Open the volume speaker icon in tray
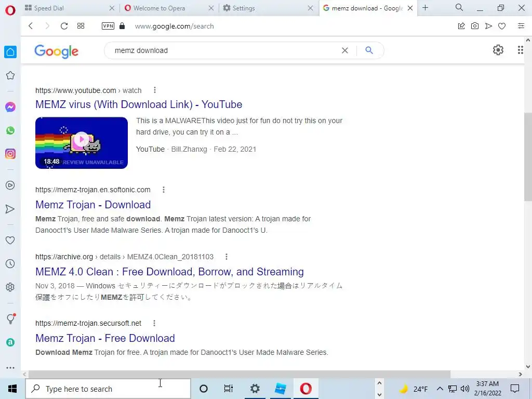The height and width of the screenshot is (399, 532). (x=465, y=389)
